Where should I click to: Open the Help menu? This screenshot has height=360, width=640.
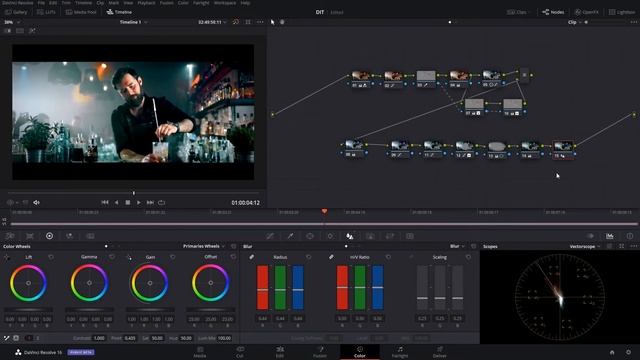pos(245,3)
